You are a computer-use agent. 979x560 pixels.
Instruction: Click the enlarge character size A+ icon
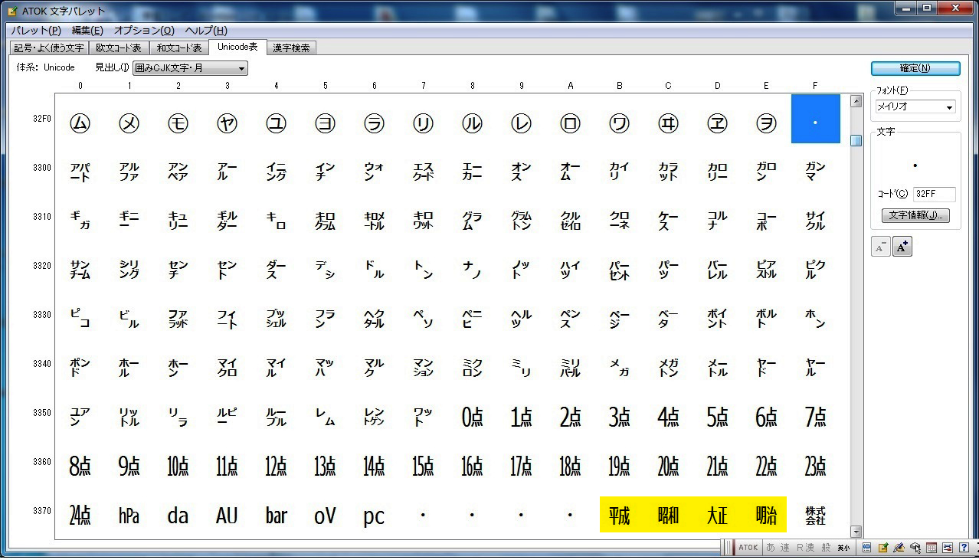(902, 247)
